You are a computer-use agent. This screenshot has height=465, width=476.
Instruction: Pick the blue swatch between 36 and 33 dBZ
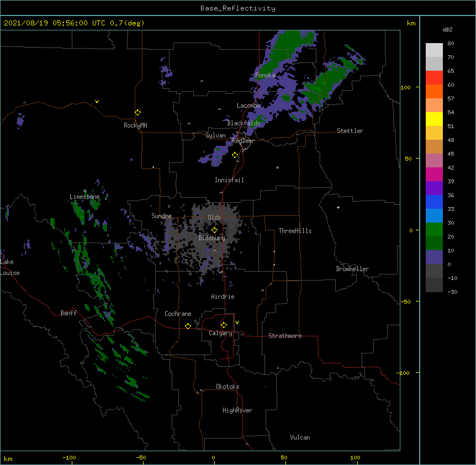(x=434, y=202)
